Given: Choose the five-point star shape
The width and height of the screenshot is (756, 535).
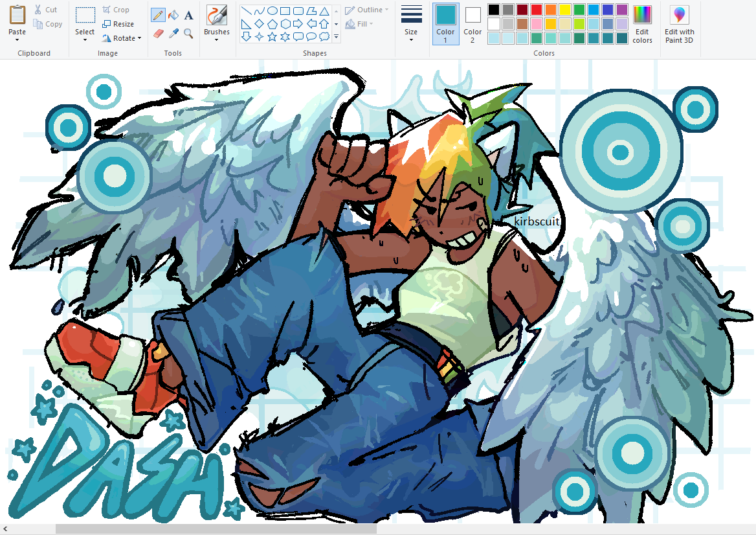Looking at the screenshot, I should pos(272,37).
